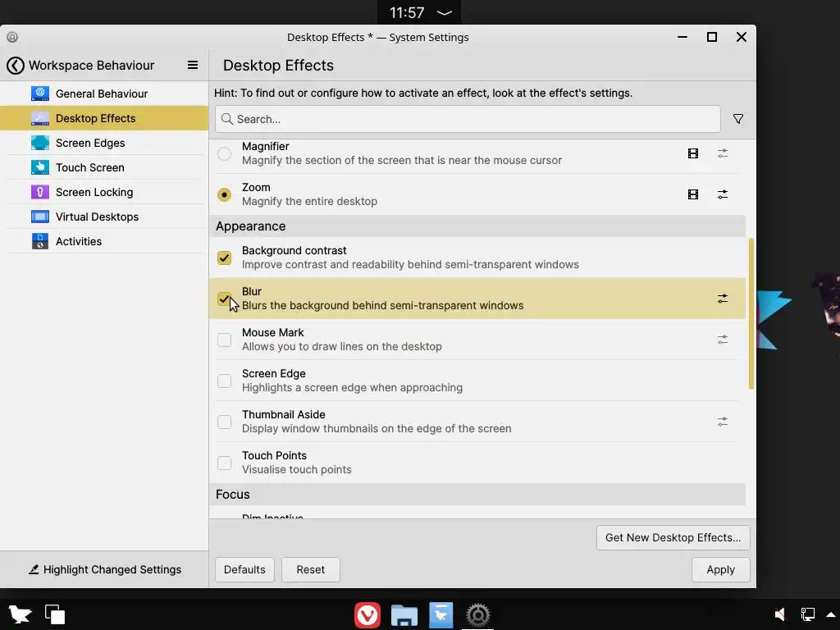Open the task switcher overlapping-windows icon
This screenshot has width=840, height=630.
point(55,614)
